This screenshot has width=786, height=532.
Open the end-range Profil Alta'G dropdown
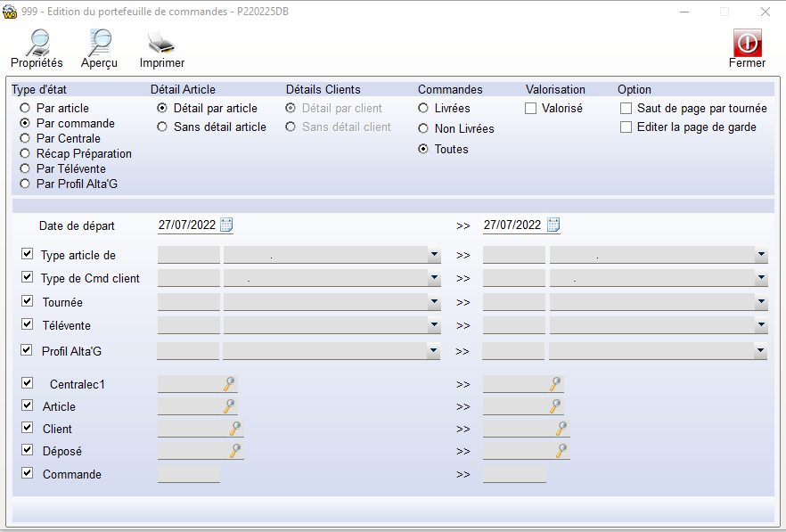(760, 351)
